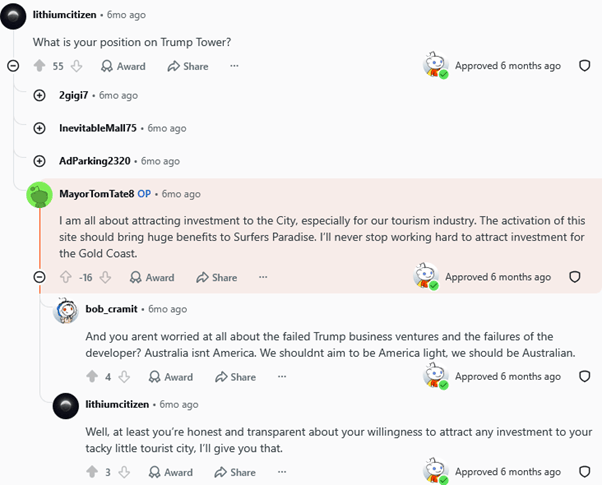Expand collapsed comment from AdParking2320

coord(40,161)
